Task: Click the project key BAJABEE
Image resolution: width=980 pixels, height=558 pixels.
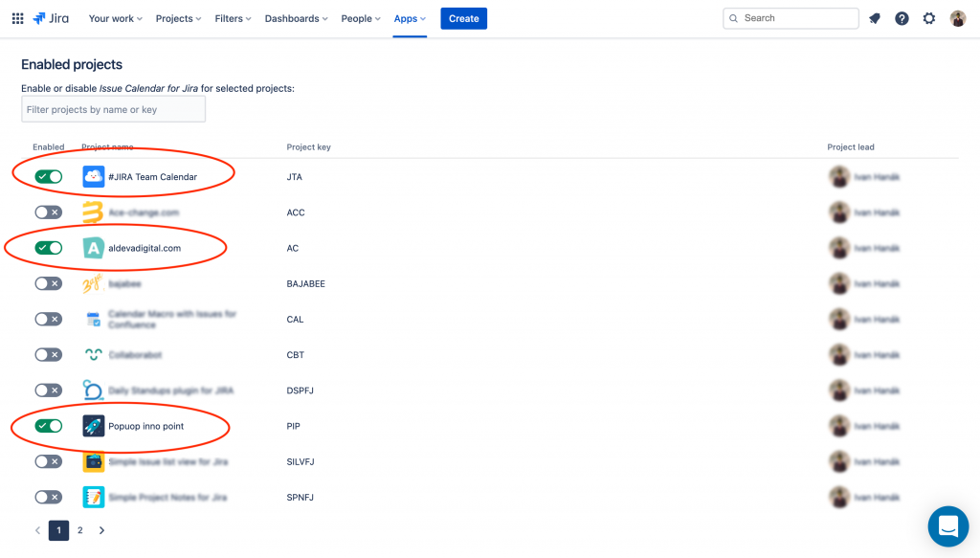Action: (305, 283)
